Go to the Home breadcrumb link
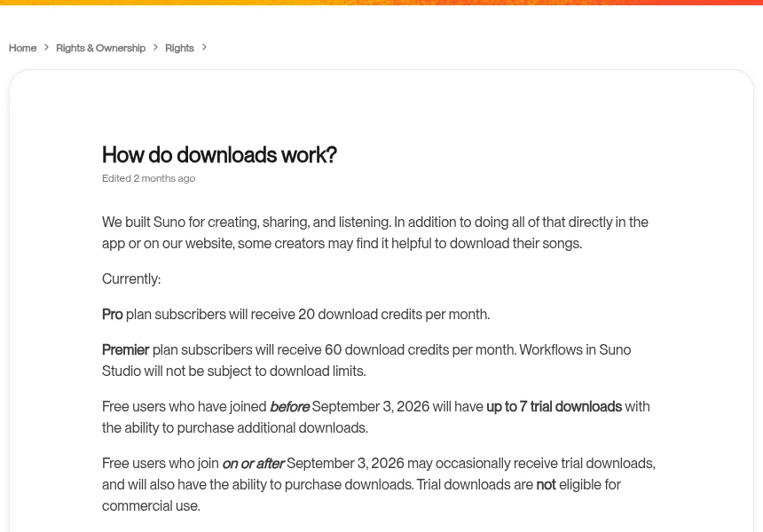Viewport: 763px width, 532px height. pos(22,48)
